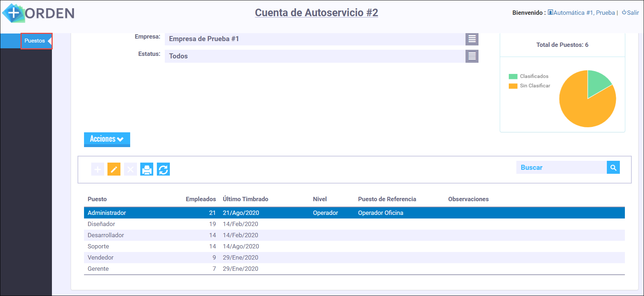
Task: Click the Orden logo at top left
Action: coord(38,13)
